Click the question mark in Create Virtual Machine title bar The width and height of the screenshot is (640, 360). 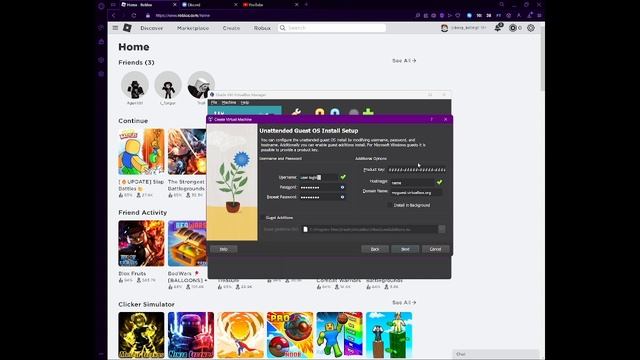pos(431,119)
